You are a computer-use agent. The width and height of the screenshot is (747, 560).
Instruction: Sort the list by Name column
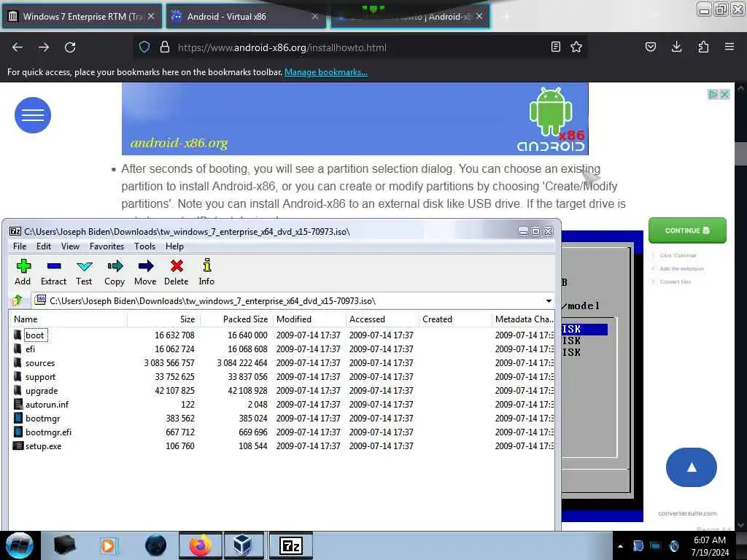[x=69, y=319]
